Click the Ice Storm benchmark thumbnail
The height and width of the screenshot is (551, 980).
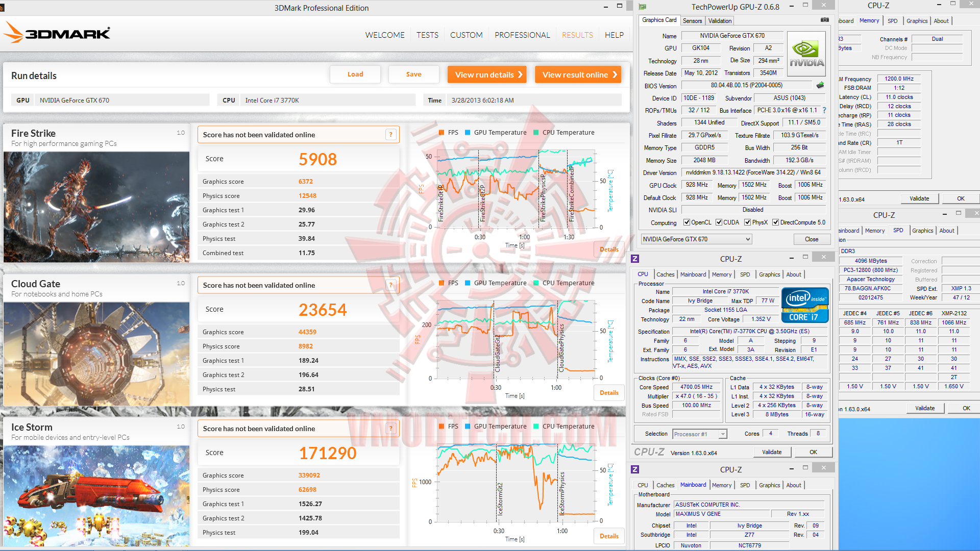pos(96,496)
